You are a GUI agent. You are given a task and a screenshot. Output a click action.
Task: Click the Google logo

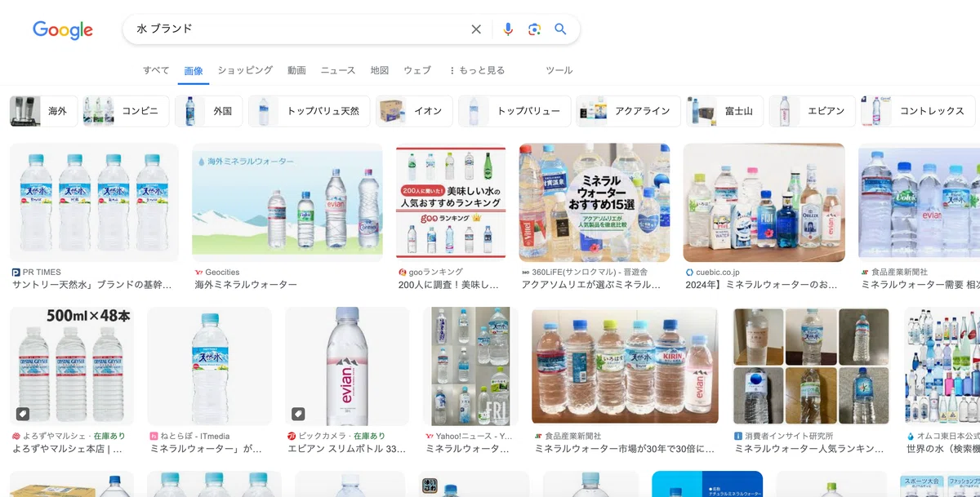pos(63,30)
